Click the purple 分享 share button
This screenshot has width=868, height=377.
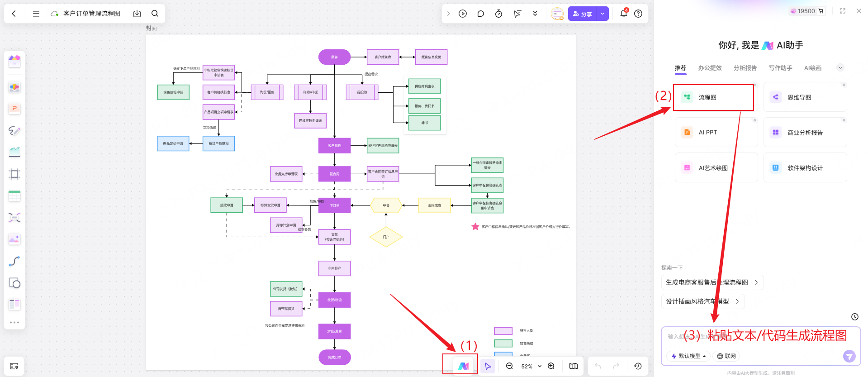582,14
